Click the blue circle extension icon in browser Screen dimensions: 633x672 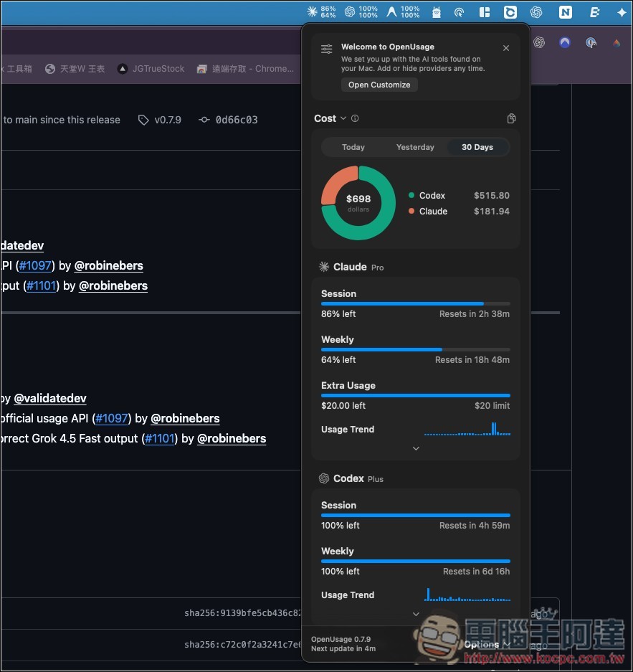tap(565, 42)
